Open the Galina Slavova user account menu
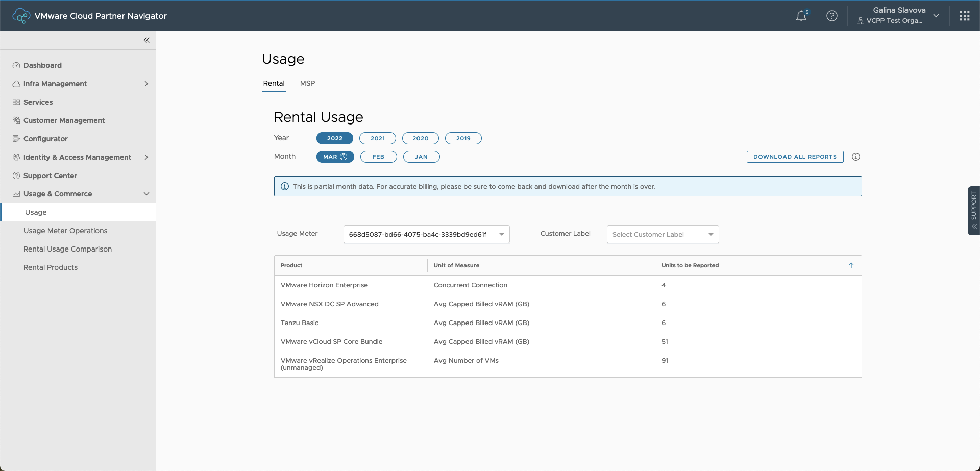 [x=899, y=15]
